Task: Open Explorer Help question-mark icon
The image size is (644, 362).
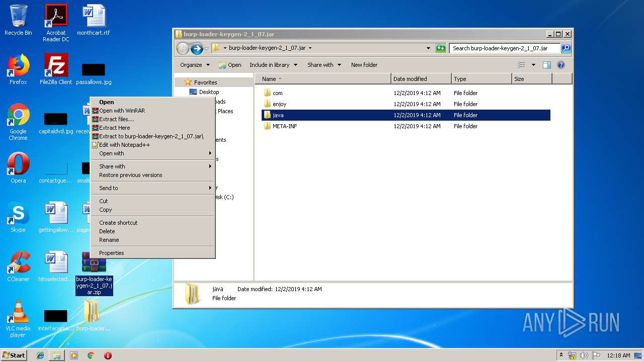Action: 561,65
